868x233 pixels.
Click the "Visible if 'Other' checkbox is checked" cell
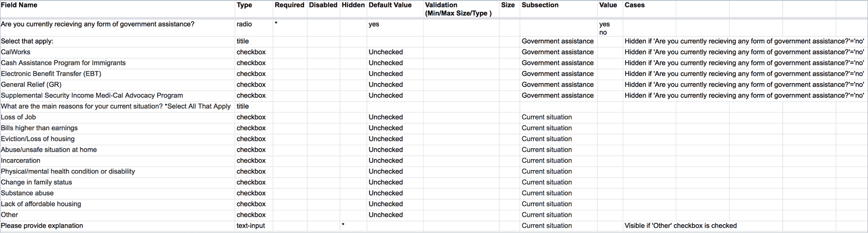(680, 226)
